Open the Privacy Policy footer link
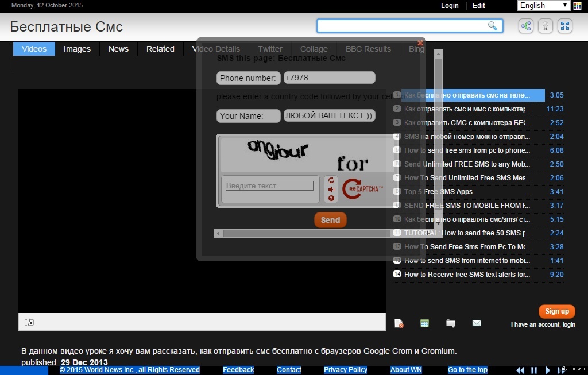 click(345, 370)
